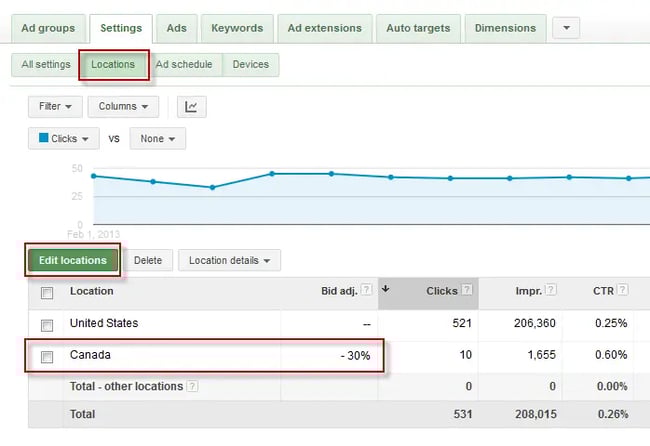Tick the United States row checkbox
650x446 pixels.
[x=47, y=325]
